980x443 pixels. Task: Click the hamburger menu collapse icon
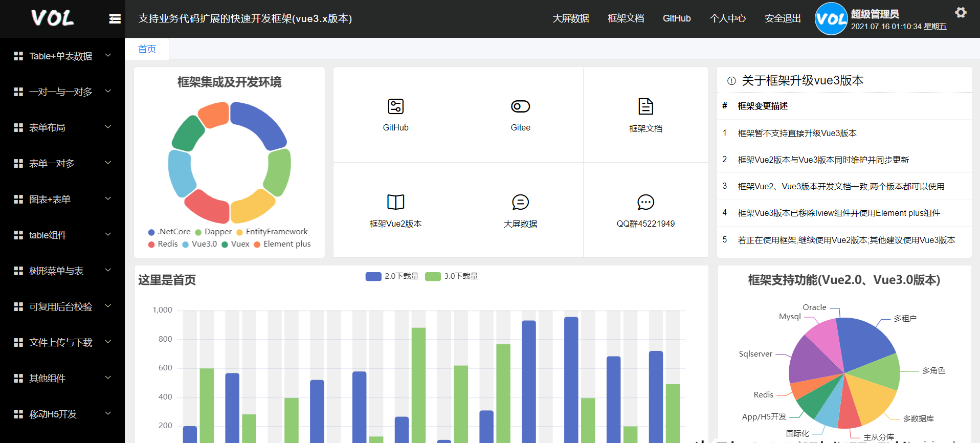pos(115,19)
